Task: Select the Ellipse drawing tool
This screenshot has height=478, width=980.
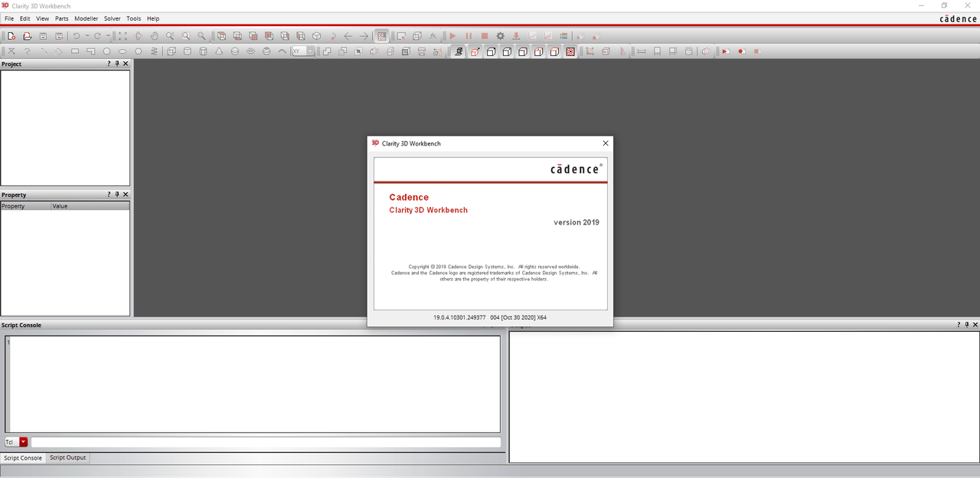Action: [122, 51]
